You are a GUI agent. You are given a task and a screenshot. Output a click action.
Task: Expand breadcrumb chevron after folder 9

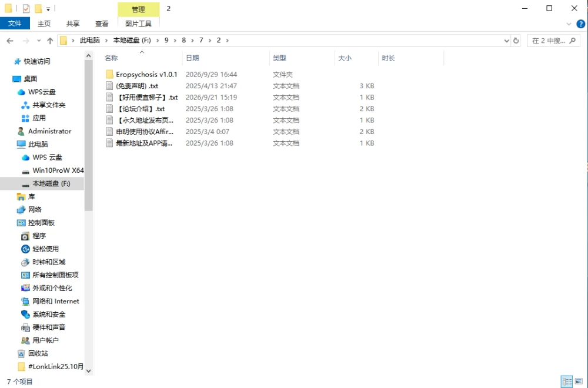click(x=175, y=40)
